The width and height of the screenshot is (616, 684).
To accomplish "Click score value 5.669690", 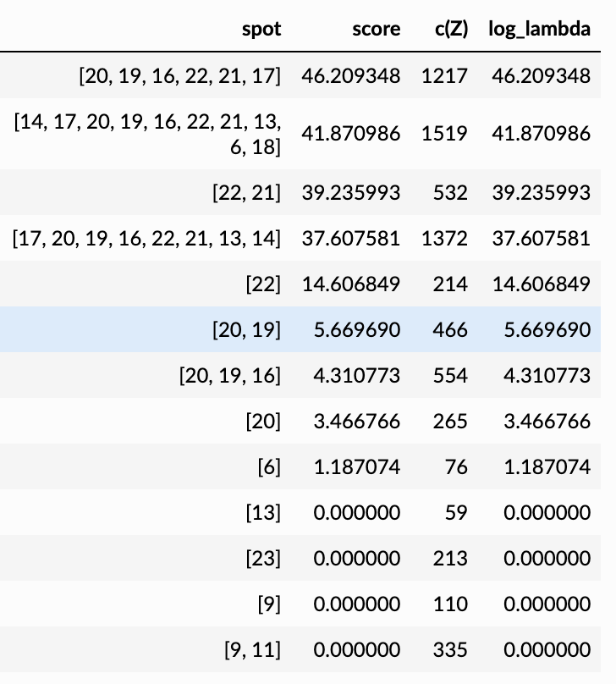I will [x=356, y=330].
